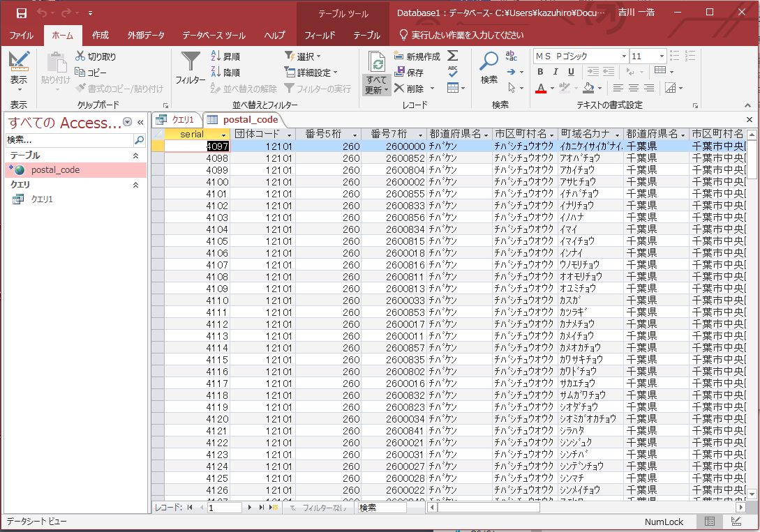Image resolution: width=760 pixels, height=532 pixels.
Task: Click the navigation pane search box
Action: 68,140
